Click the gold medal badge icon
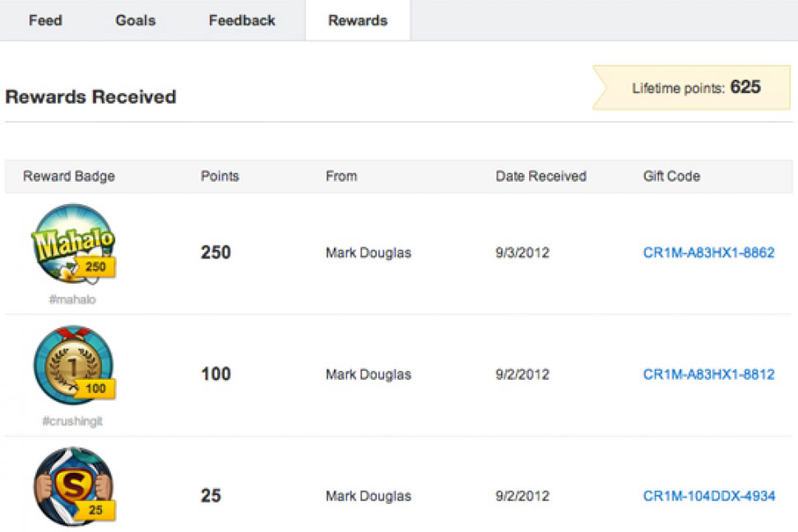The height and width of the screenshot is (532, 798). tap(73, 366)
